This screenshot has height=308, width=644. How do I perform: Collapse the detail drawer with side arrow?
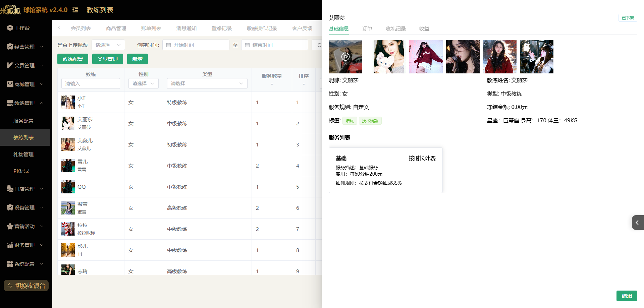tap(638, 223)
